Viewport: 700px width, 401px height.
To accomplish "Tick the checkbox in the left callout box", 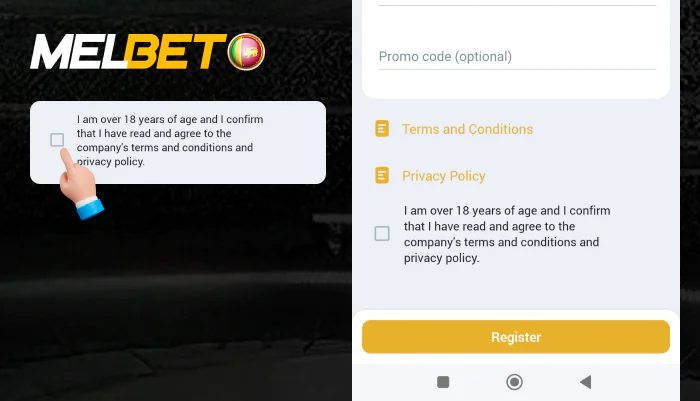I will click(x=57, y=140).
